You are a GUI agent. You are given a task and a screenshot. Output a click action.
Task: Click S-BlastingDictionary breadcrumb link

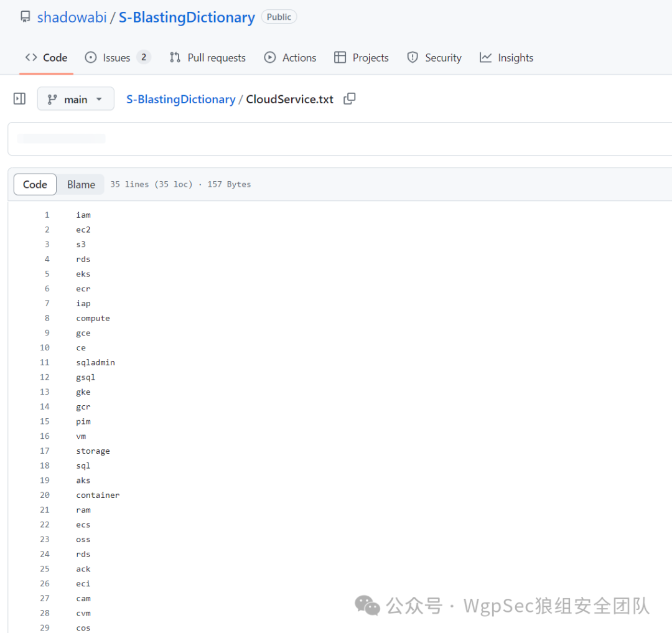pos(181,100)
